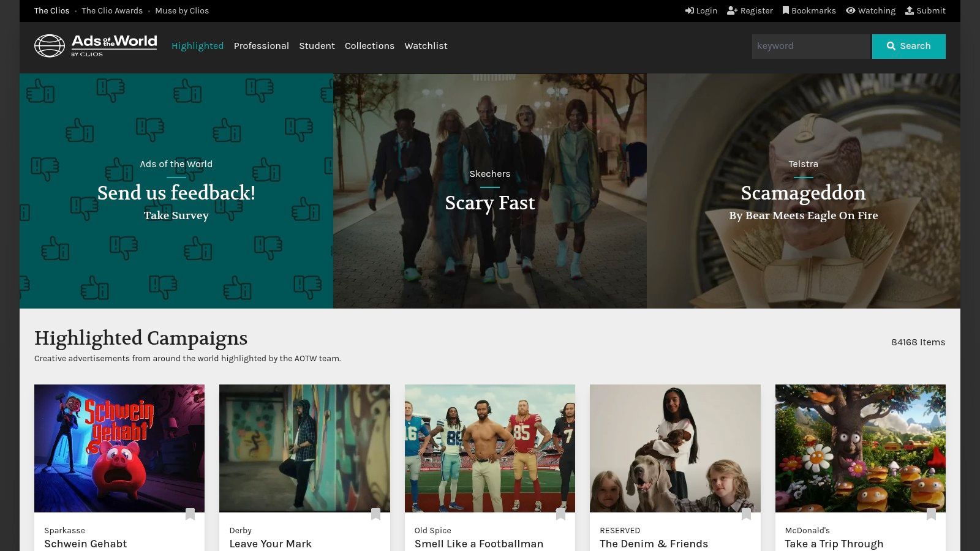Bookmark the Leave Your Mark campaign
Viewport: 980px width, 551px height.
[x=375, y=514]
